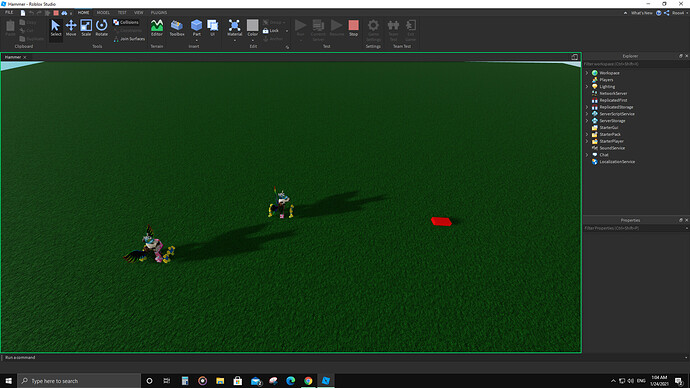Viewport: 690px width, 388px height.
Task: Switch to the VIEW ribbon tab
Action: [x=139, y=13]
